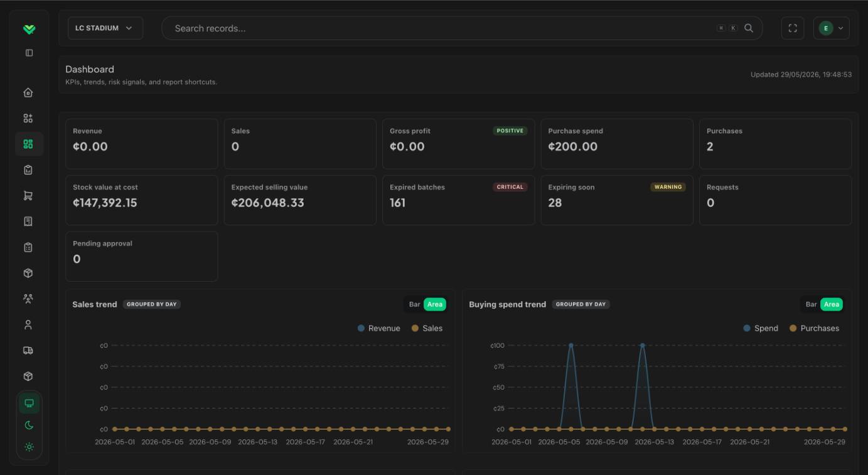
Task: Click the Sales trend chart title
Action: 95,304
